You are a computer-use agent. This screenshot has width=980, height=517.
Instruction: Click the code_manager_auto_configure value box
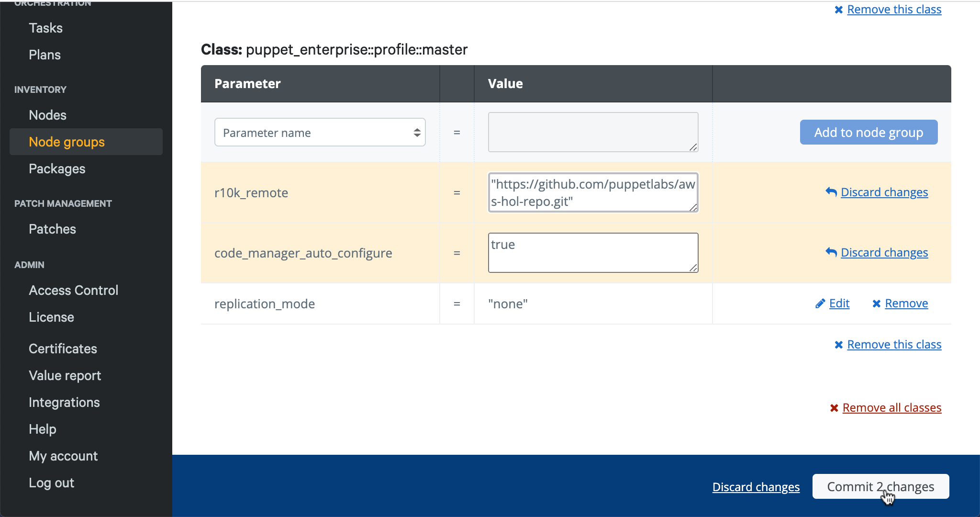pos(593,253)
